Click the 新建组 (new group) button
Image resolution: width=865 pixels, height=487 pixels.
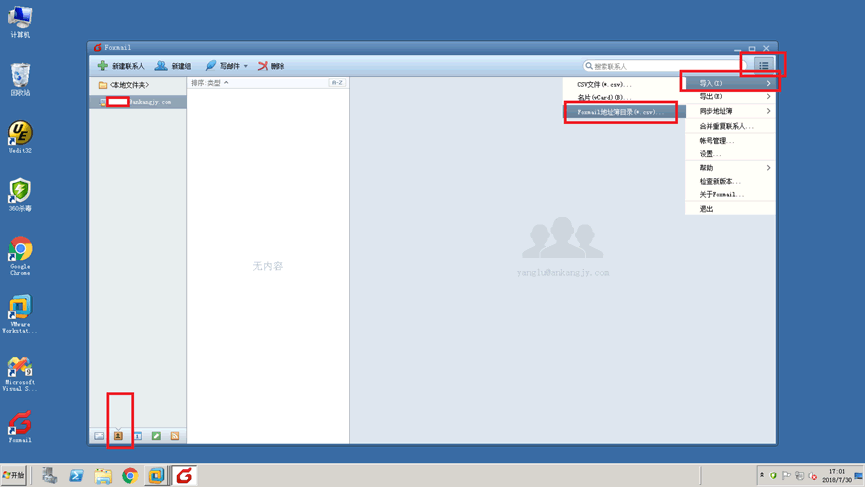point(173,66)
